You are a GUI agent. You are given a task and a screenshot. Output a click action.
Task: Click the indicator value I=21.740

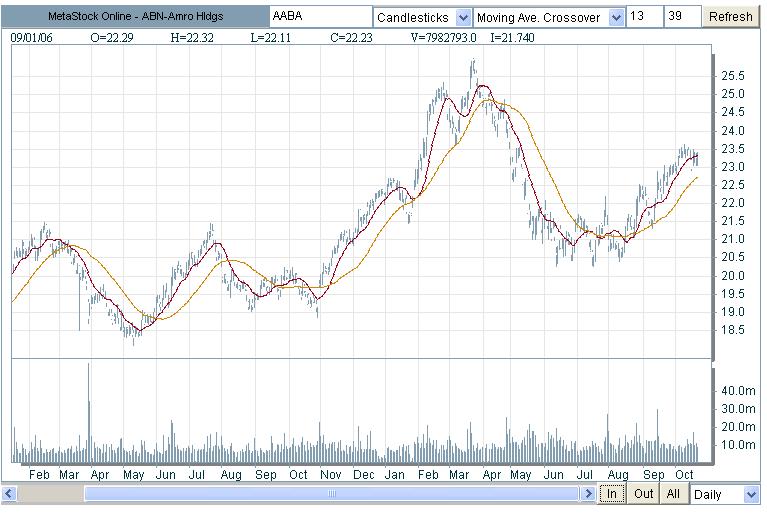(x=513, y=38)
